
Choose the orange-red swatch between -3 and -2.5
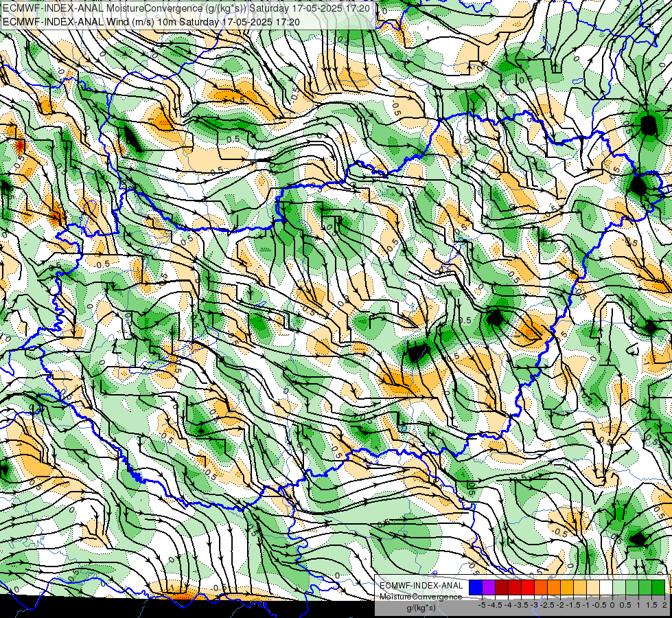click(541, 587)
